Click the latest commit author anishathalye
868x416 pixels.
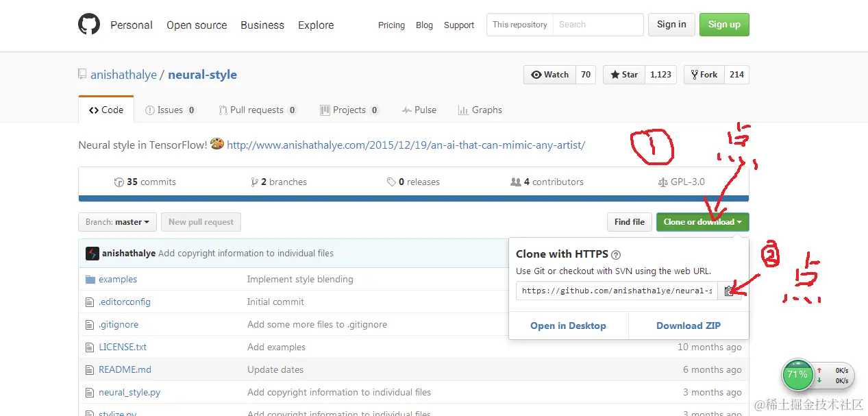coord(129,254)
